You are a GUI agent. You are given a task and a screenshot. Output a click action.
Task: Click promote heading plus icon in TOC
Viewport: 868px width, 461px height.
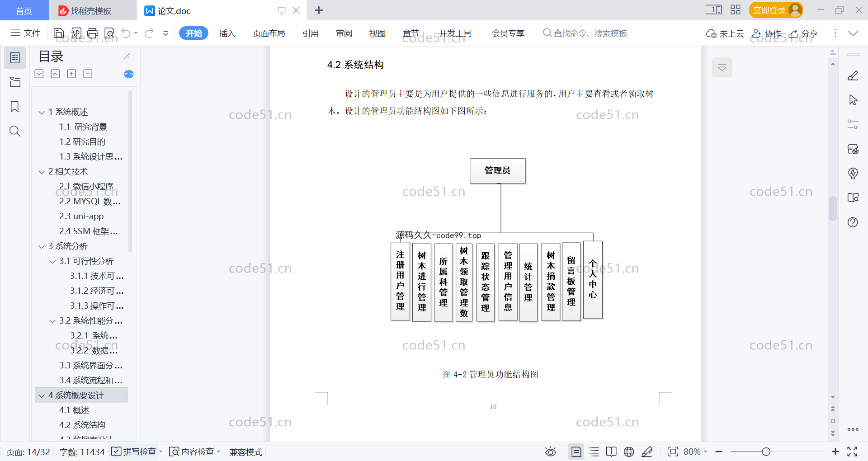71,74
